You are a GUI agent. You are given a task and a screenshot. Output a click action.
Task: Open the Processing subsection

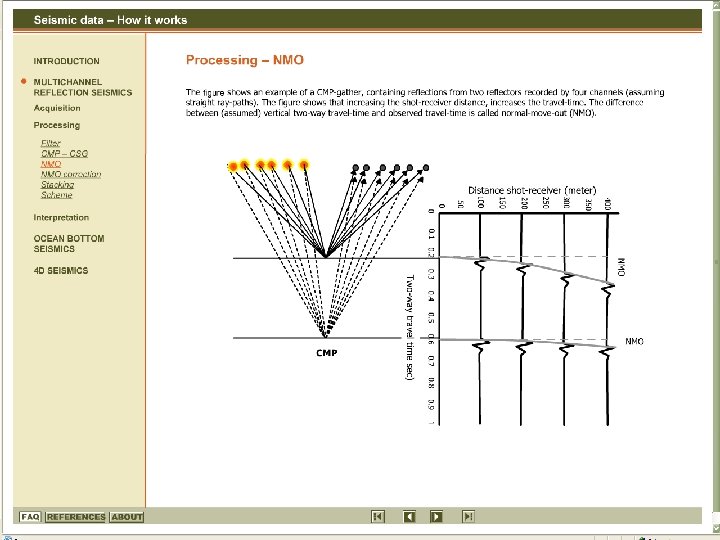pyautogui.click(x=56, y=125)
